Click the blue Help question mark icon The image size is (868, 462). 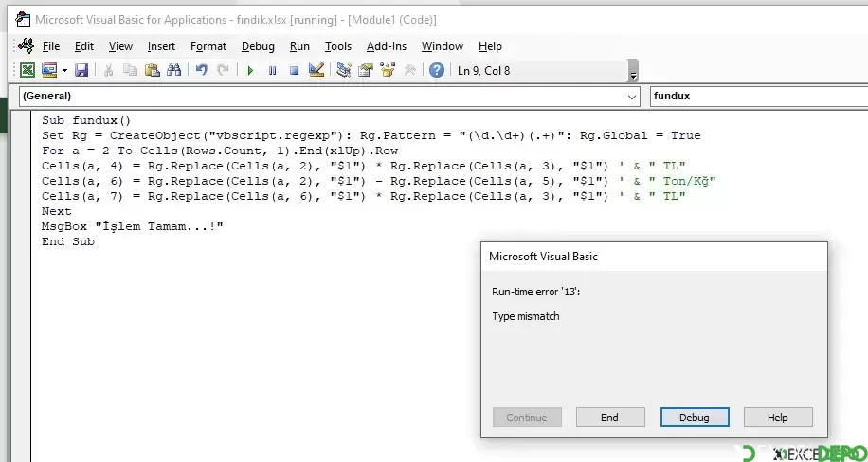coord(437,70)
